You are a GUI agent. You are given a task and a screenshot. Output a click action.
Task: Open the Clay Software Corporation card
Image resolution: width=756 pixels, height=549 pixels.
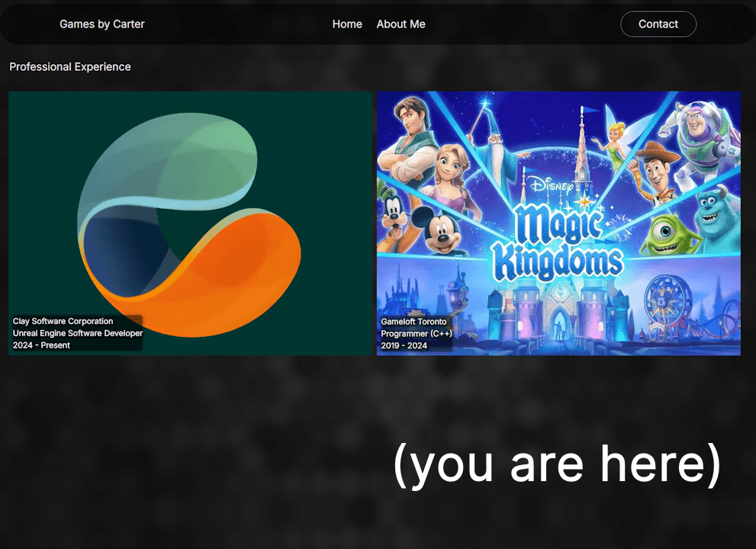[190, 223]
